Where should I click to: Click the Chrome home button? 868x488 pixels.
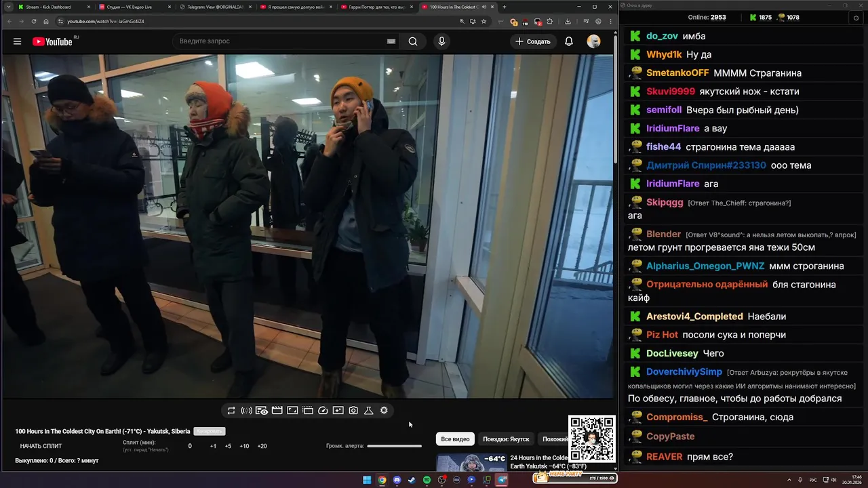point(46,21)
